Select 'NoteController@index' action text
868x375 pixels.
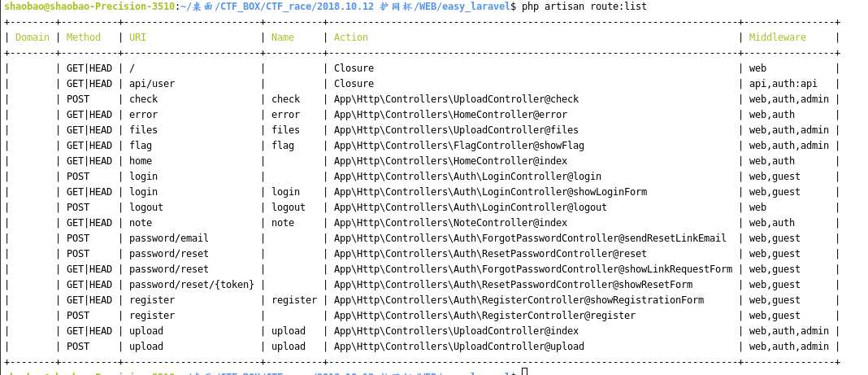tap(510, 223)
